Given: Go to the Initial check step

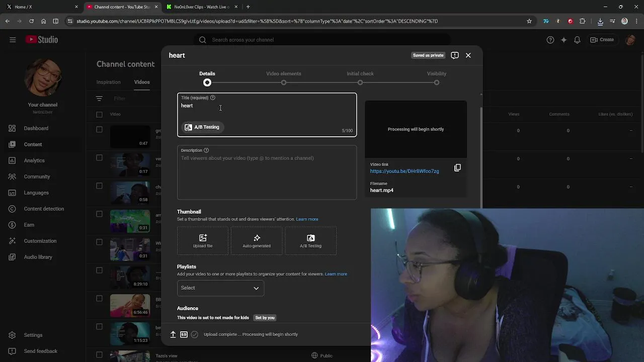Looking at the screenshot, I should pyautogui.click(x=360, y=78).
